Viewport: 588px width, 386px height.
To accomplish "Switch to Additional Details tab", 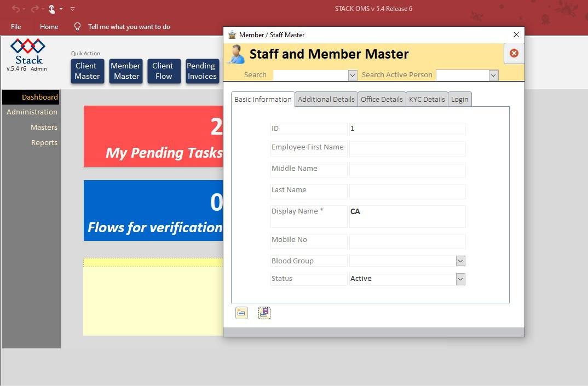I will pos(326,100).
